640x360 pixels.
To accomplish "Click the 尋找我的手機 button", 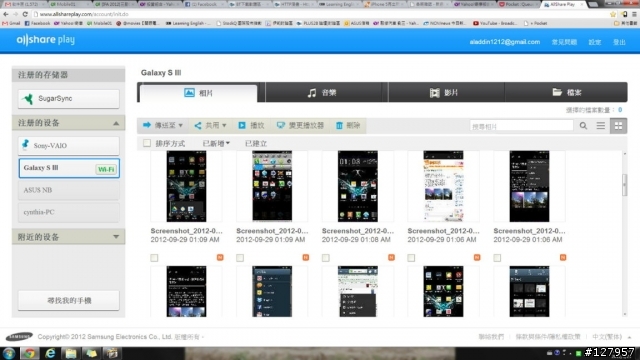I will click(x=69, y=300).
